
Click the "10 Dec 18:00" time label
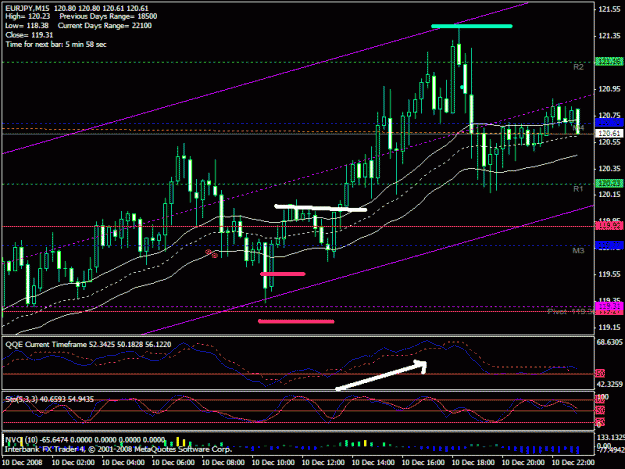[x=473, y=463]
